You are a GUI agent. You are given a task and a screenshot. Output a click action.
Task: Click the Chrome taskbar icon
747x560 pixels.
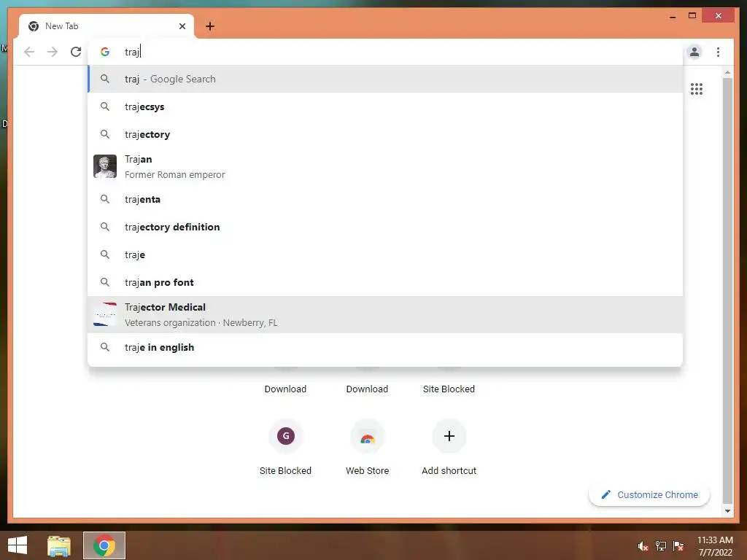pyautogui.click(x=104, y=545)
